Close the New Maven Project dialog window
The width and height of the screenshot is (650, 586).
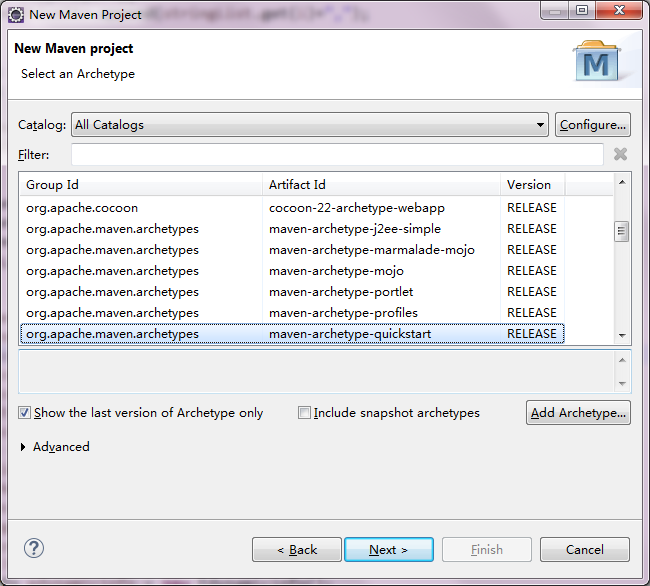pos(619,10)
